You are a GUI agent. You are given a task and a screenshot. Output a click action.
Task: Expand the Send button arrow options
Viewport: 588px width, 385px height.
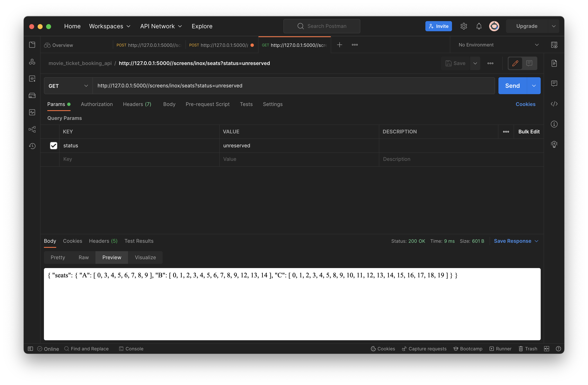pos(534,86)
